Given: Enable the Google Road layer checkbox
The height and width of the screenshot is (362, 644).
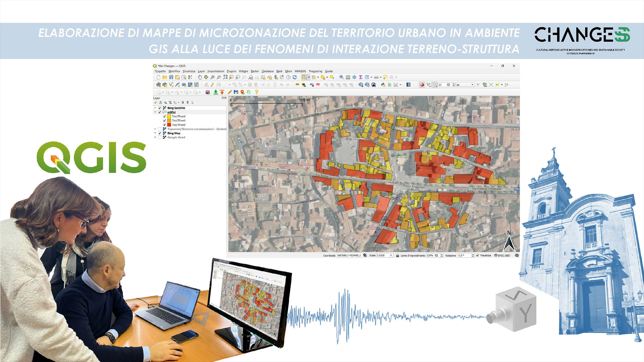Looking at the screenshot, I should (160, 137).
